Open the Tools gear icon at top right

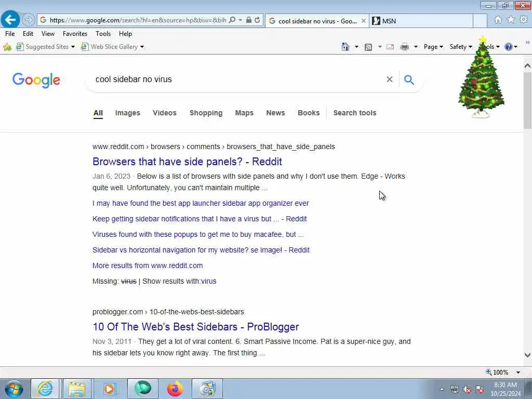[x=524, y=20]
